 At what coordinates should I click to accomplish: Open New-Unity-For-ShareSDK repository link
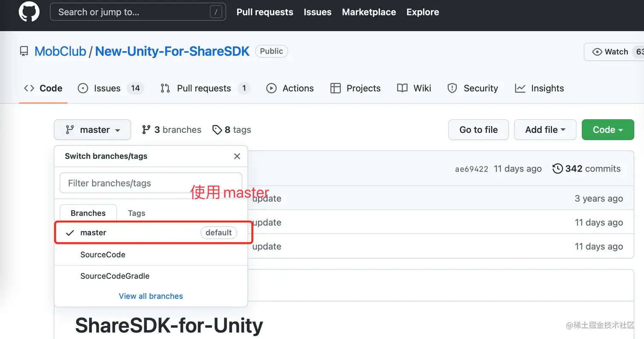coord(172,52)
